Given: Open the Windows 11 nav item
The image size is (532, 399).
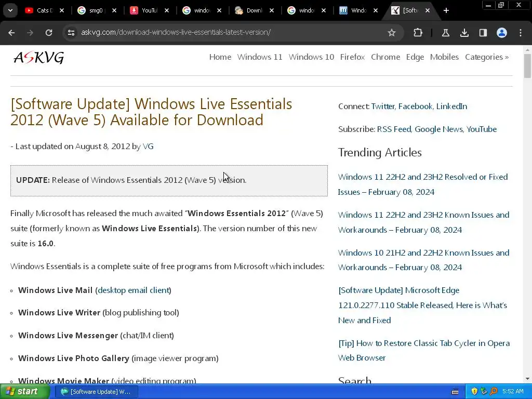Looking at the screenshot, I should coord(260,57).
